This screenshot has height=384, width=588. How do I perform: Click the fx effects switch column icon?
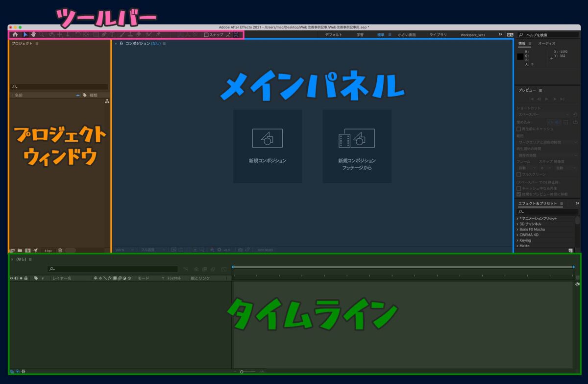pyautogui.click(x=110, y=278)
